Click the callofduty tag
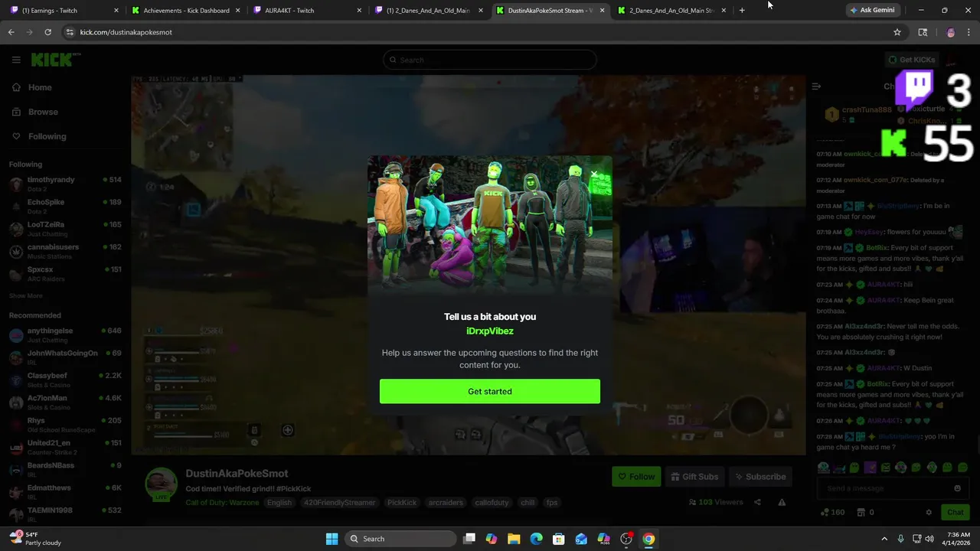Image resolution: width=980 pixels, height=551 pixels. click(x=492, y=503)
